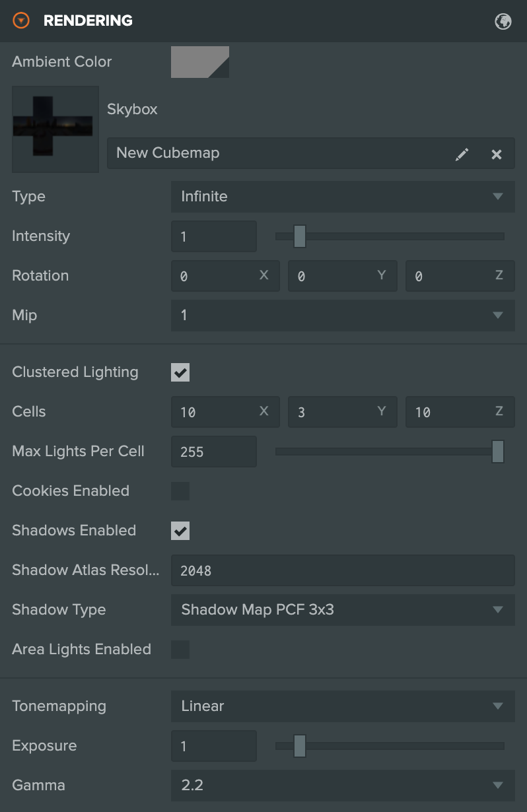Focus the Shadow Atlas Resolution field
Viewport: 527px width, 812px height.
click(x=343, y=570)
